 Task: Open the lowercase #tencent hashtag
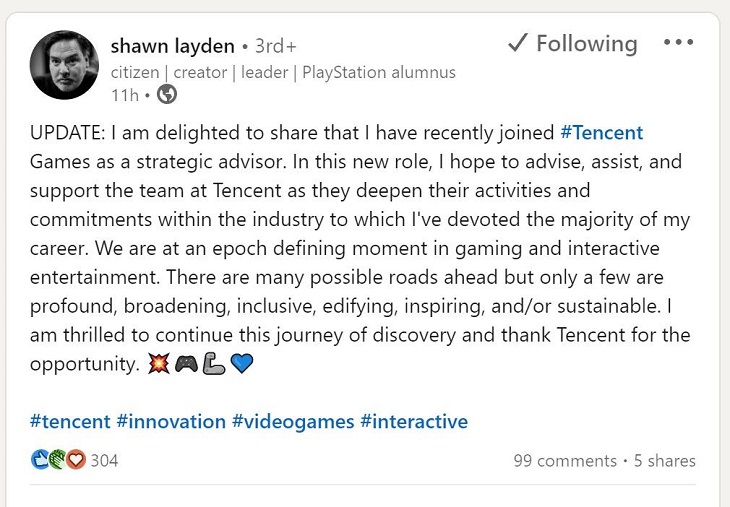(x=70, y=421)
